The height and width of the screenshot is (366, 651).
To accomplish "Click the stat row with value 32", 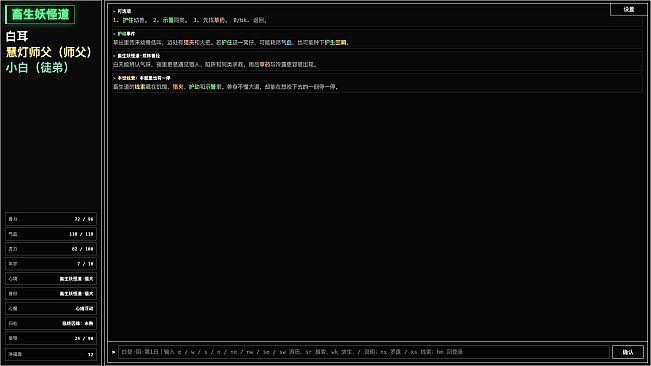I will (x=51, y=354).
